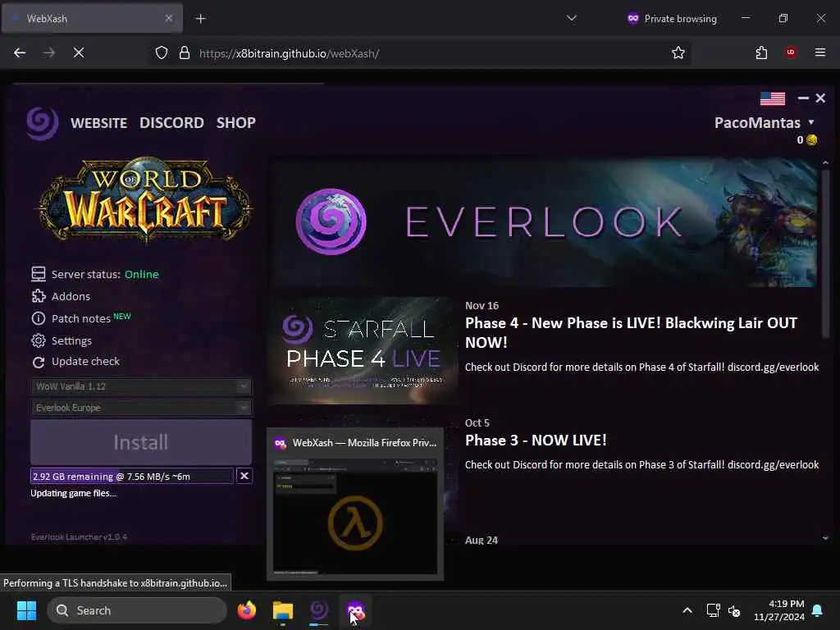Click the Nov 16 news date
This screenshot has width=840, height=630.
pyautogui.click(x=482, y=305)
